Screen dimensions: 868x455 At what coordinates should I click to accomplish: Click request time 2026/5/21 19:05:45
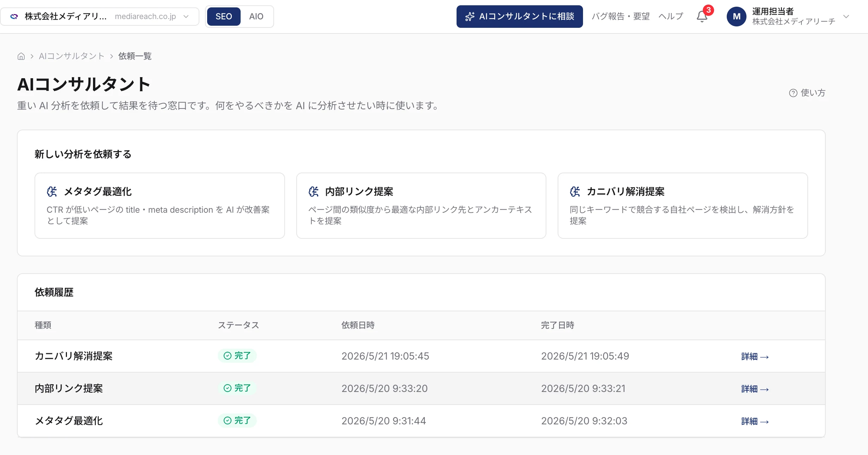pyautogui.click(x=385, y=356)
